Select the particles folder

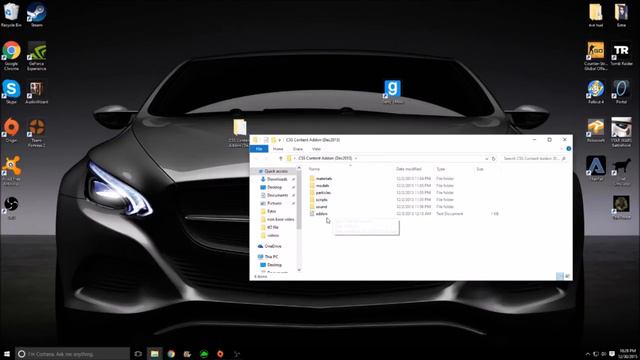pos(323,192)
